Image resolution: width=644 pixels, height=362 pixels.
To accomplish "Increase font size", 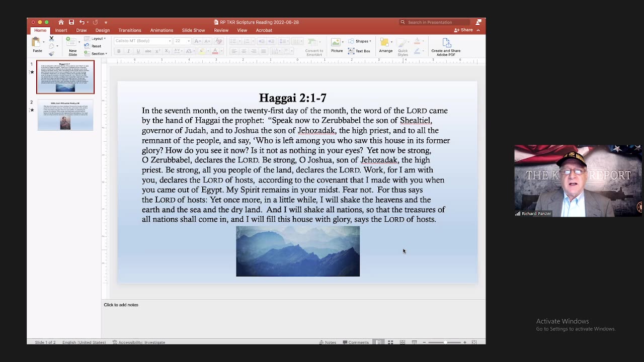I will pyautogui.click(x=198, y=41).
